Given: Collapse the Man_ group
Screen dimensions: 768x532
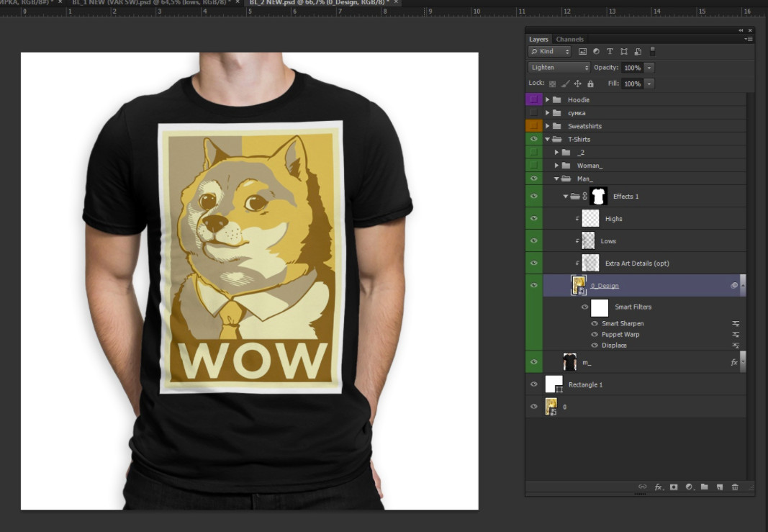Looking at the screenshot, I should (x=556, y=179).
